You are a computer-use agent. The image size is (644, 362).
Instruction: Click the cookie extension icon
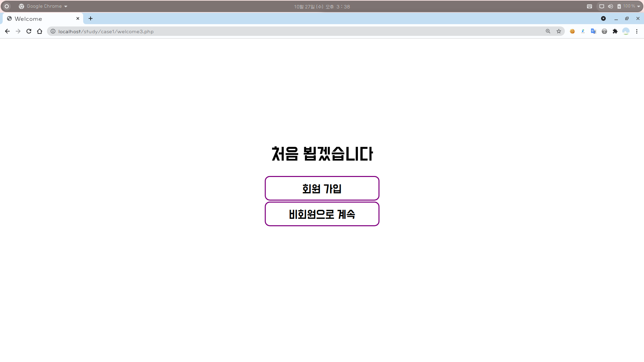(x=572, y=31)
